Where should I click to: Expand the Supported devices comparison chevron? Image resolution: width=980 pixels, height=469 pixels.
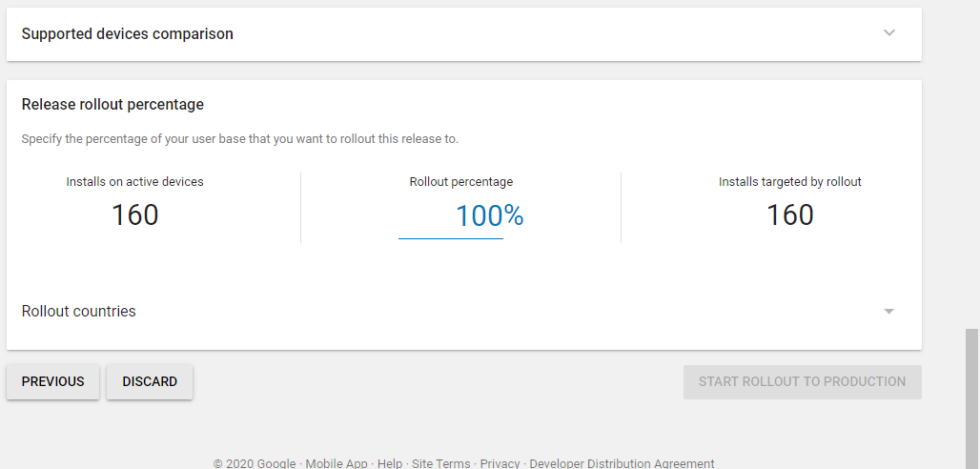pos(888,32)
